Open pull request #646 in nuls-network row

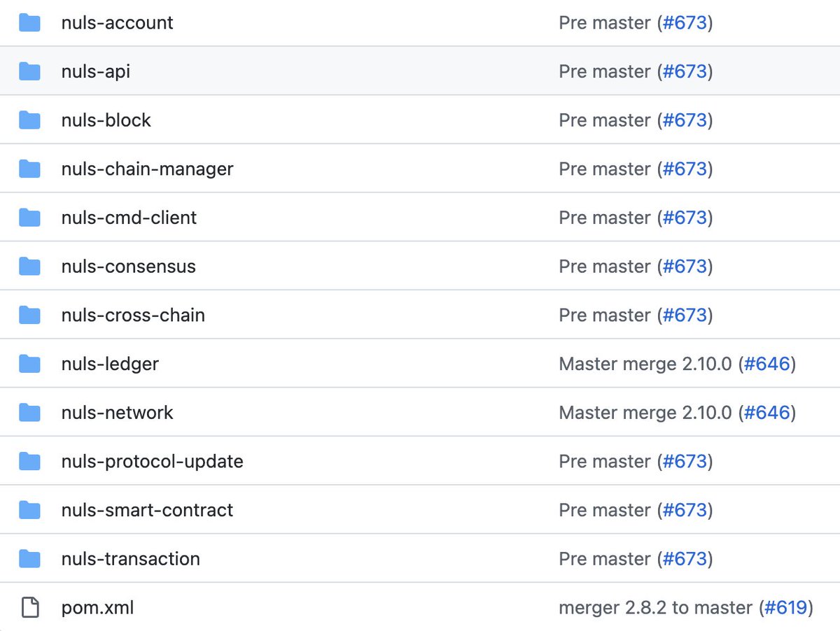pos(767,413)
